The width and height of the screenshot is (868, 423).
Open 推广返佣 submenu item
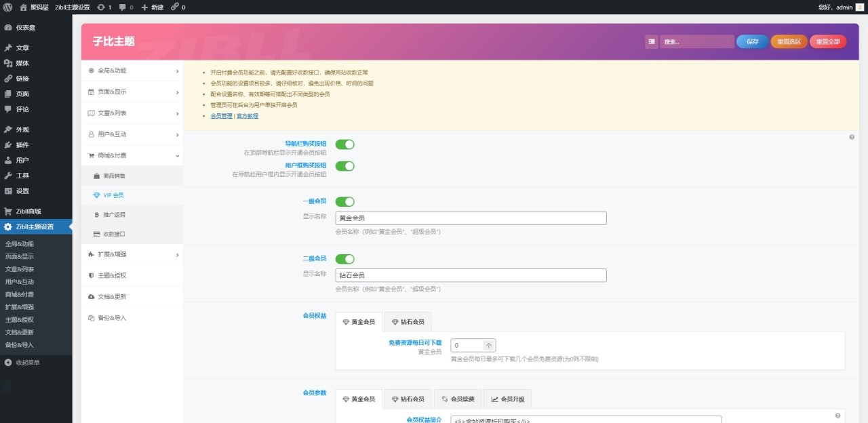tap(132, 215)
